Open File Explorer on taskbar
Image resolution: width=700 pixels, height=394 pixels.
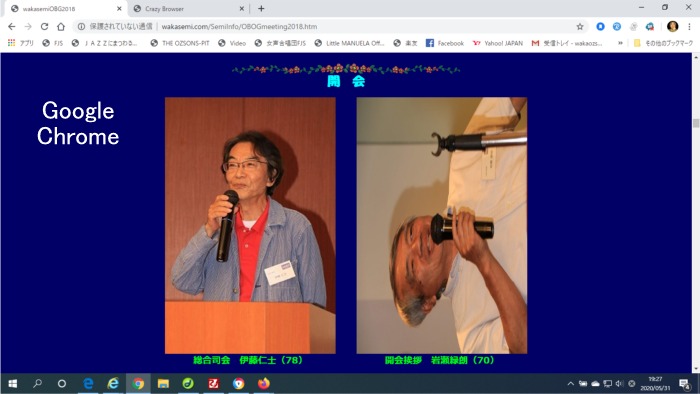click(x=163, y=384)
